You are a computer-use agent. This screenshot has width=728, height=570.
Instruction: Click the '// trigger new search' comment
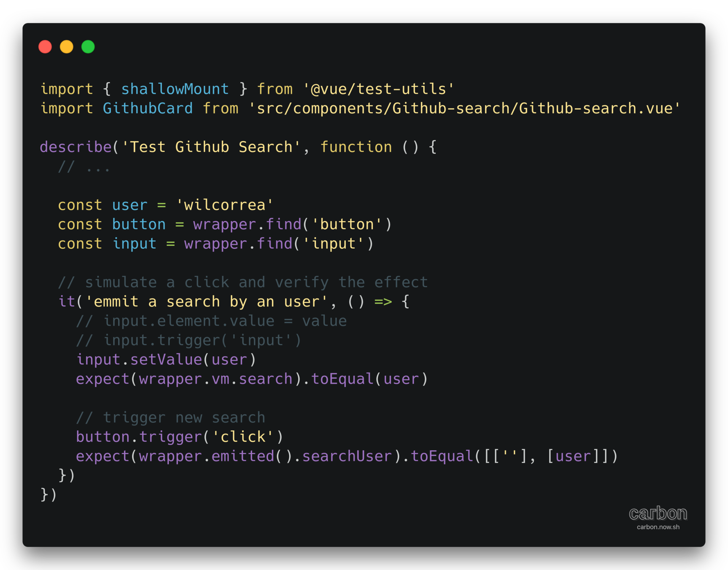(x=171, y=418)
